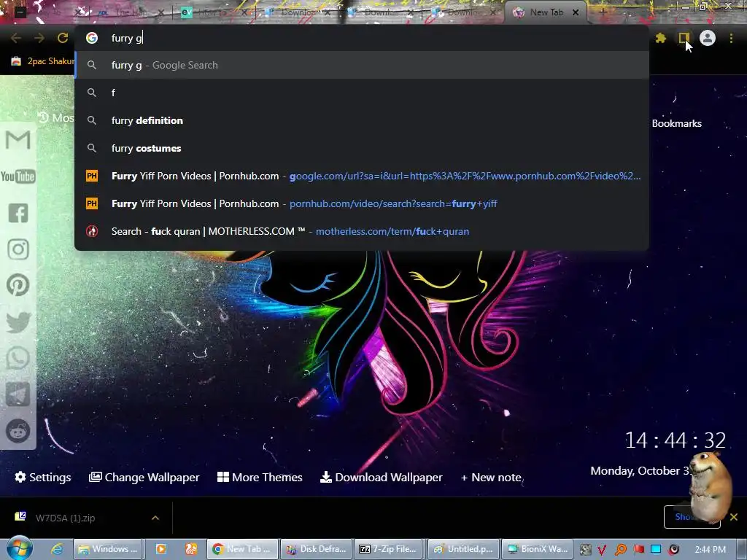
Task: Click Change Wallpaper
Action: click(144, 477)
